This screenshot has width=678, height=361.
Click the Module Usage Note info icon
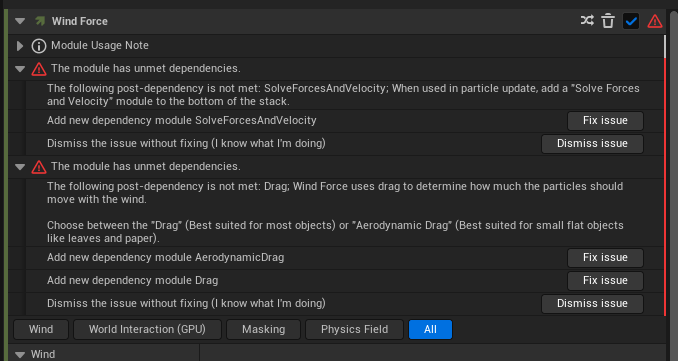click(x=39, y=46)
